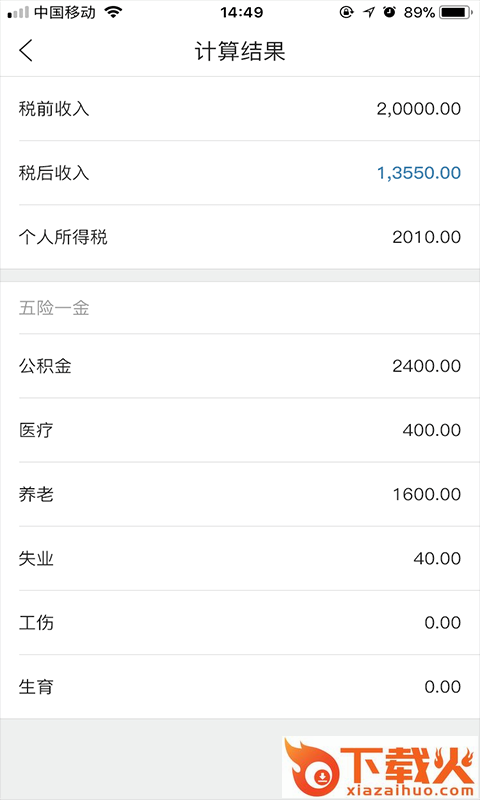Image resolution: width=480 pixels, height=800 pixels.
Task: Select the 失业 40.00 row
Action: click(240, 559)
